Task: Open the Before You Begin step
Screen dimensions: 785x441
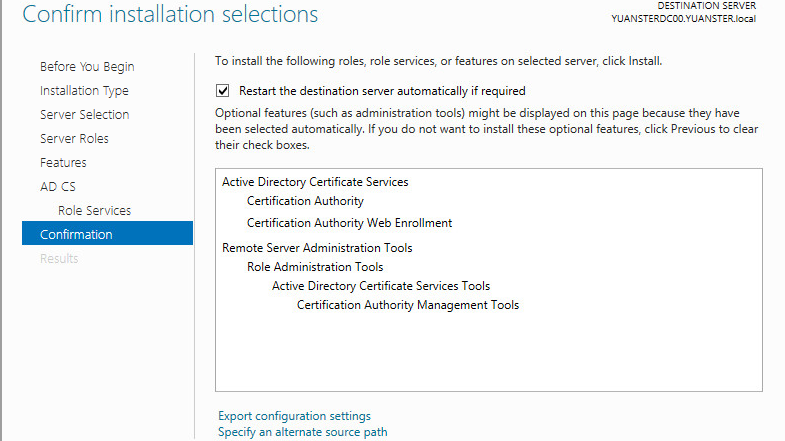Action: (x=87, y=67)
